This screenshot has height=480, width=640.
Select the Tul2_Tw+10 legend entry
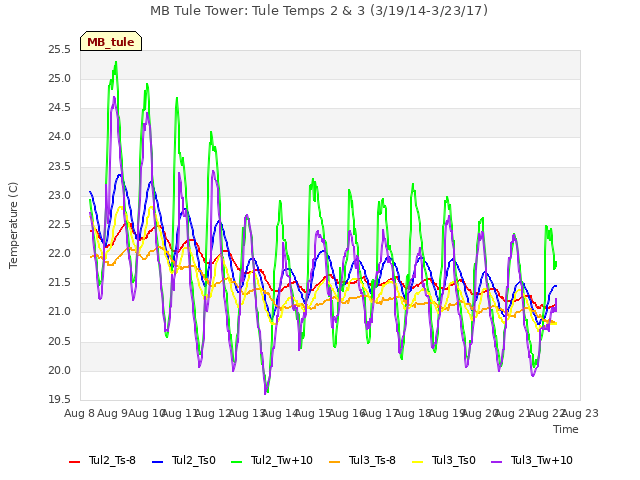pyautogui.click(x=272, y=460)
